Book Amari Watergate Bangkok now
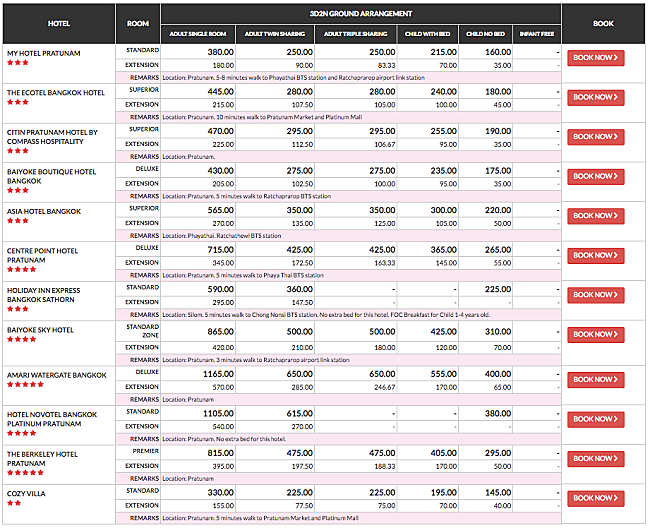The width and height of the screenshot is (650, 528). click(x=596, y=380)
